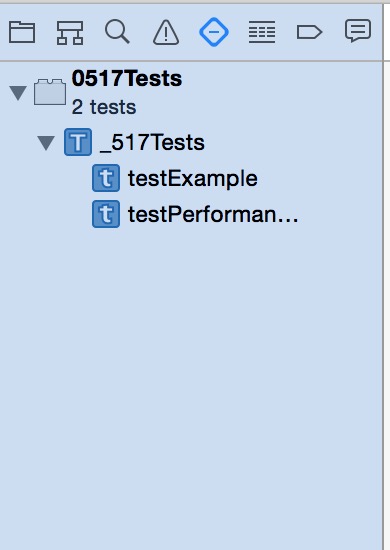Viewport: 390px width, 550px height.
Task: Show the Issue navigator warning triangle
Action: [x=166, y=32]
